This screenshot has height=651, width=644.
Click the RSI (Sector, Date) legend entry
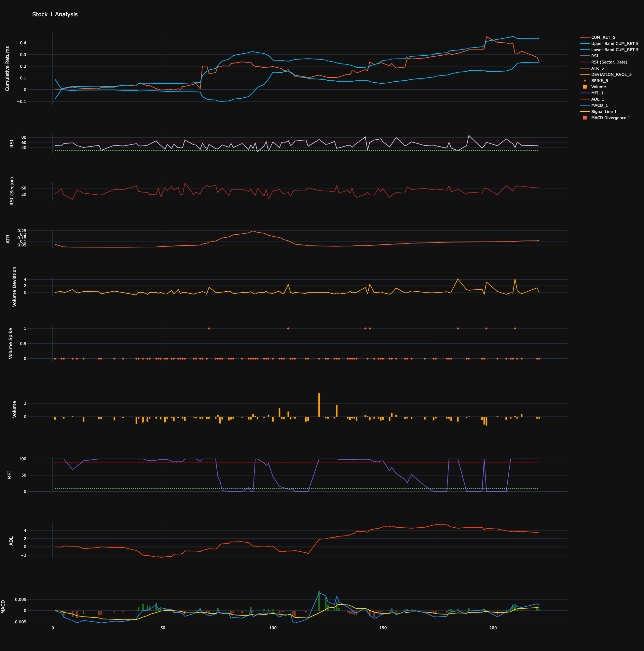click(608, 62)
